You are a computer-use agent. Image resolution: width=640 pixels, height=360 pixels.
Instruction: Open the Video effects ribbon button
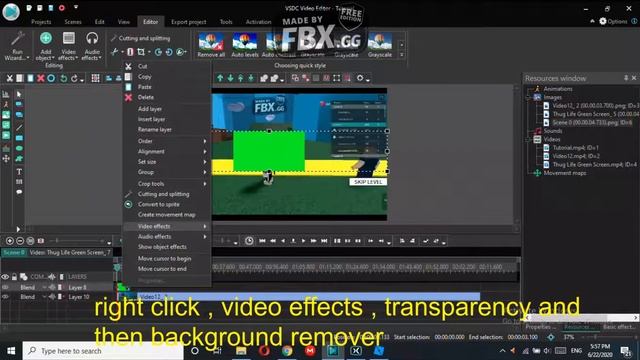click(x=69, y=46)
